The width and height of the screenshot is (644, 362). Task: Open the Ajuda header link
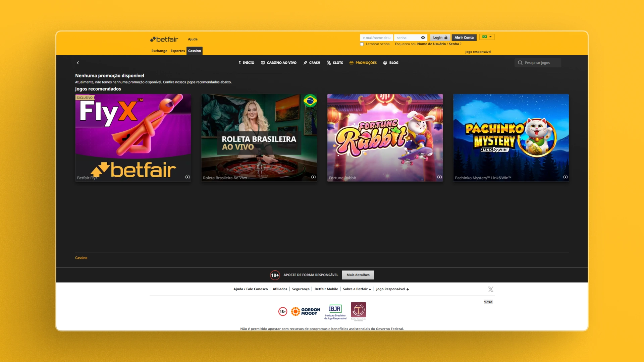click(x=193, y=39)
